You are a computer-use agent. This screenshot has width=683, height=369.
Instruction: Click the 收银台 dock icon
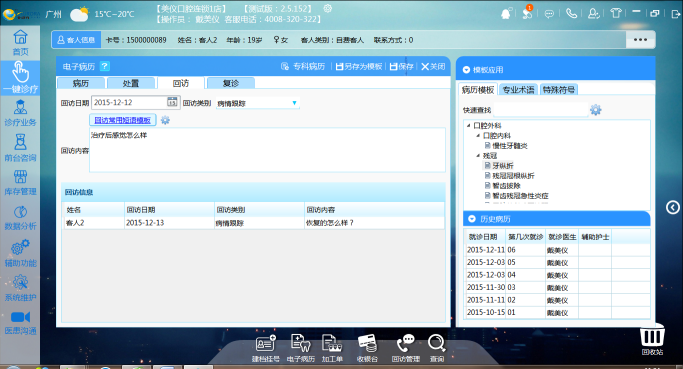pos(367,348)
